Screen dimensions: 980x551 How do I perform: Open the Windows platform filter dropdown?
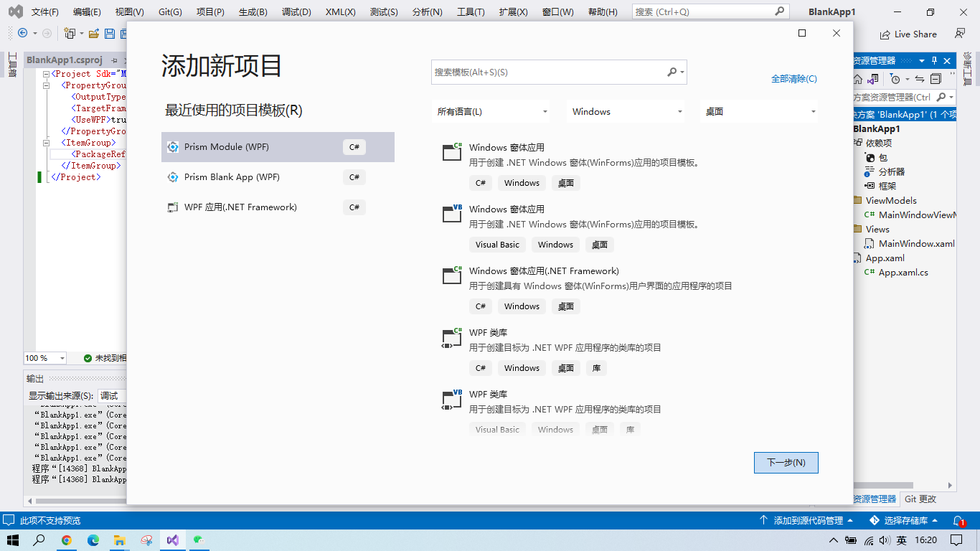[626, 111]
